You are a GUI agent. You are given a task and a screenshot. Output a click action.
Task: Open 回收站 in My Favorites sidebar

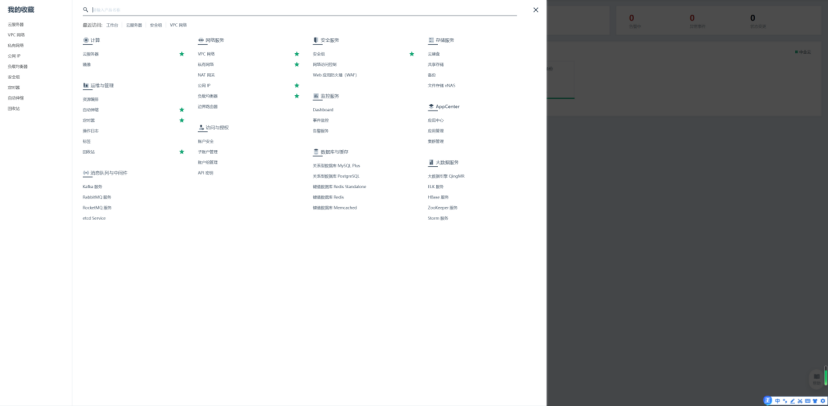tap(14, 109)
